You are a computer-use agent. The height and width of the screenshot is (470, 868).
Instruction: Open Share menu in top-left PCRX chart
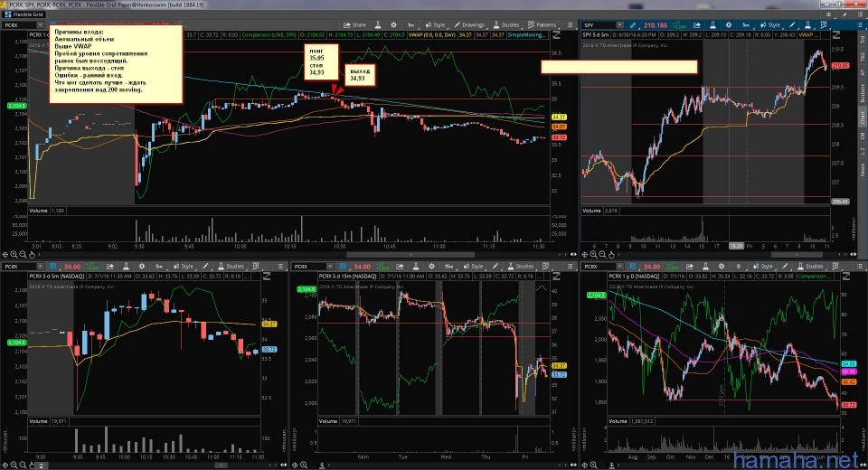coord(354,25)
